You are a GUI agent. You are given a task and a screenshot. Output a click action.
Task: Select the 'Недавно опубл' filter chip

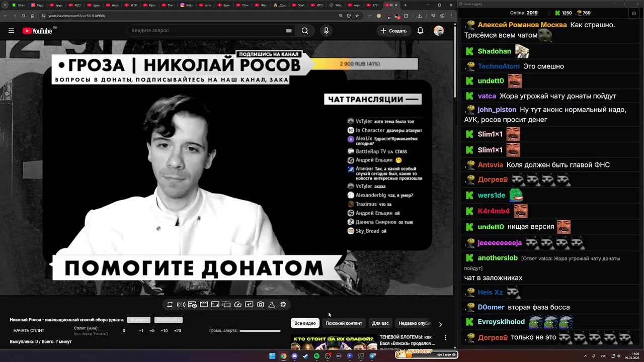415,323
